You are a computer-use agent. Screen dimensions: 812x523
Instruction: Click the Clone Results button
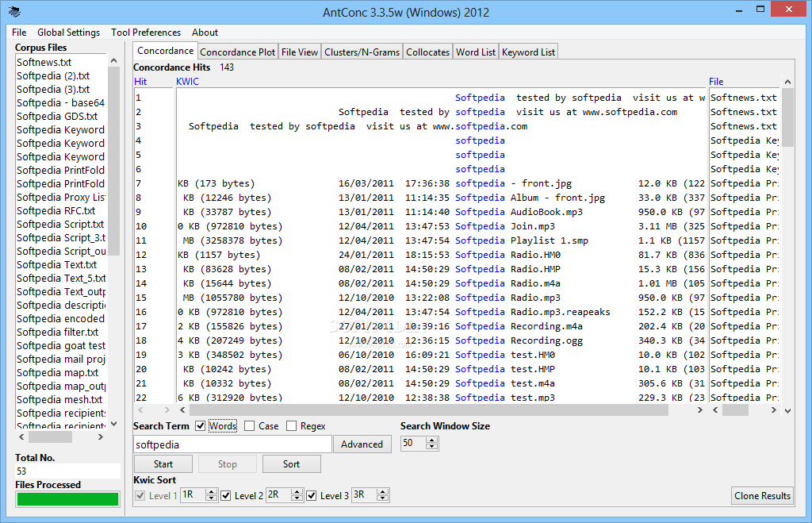tap(762, 496)
